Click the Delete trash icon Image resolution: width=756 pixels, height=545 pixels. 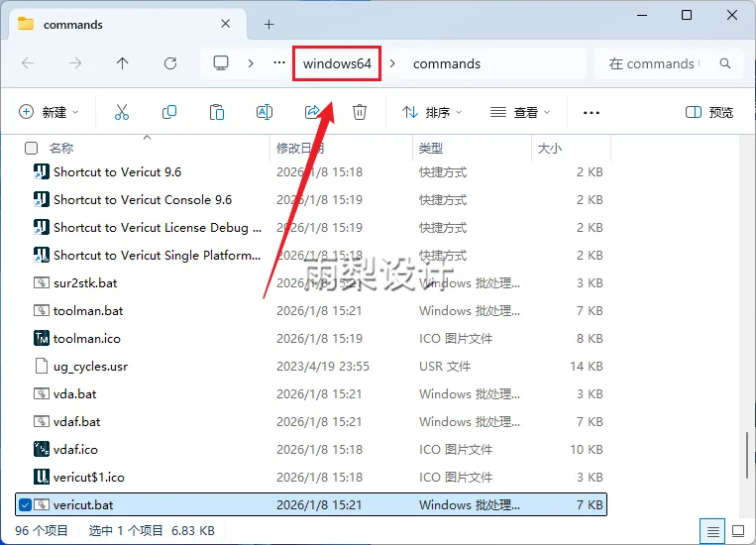pos(360,112)
